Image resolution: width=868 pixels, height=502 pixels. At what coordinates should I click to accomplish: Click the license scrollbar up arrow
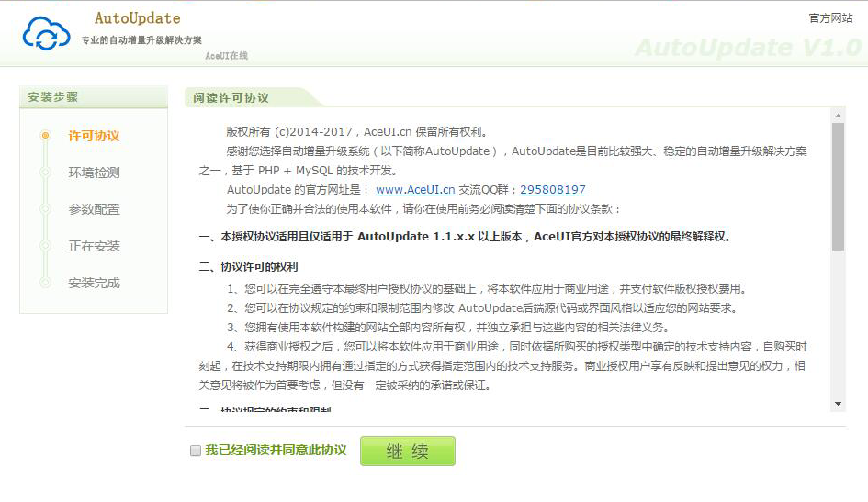838,116
